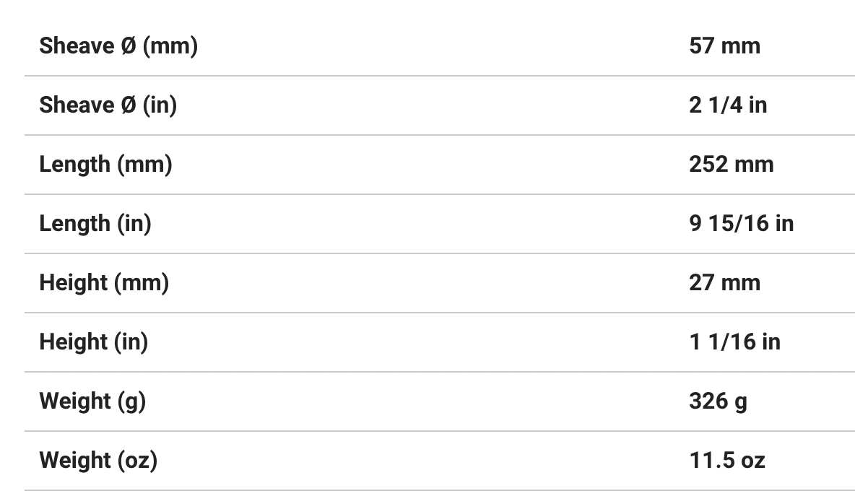855x504 pixels.
Task: Click the Ø symbol in "Sheave Ø (mm)"
Action: pos(128,45)
